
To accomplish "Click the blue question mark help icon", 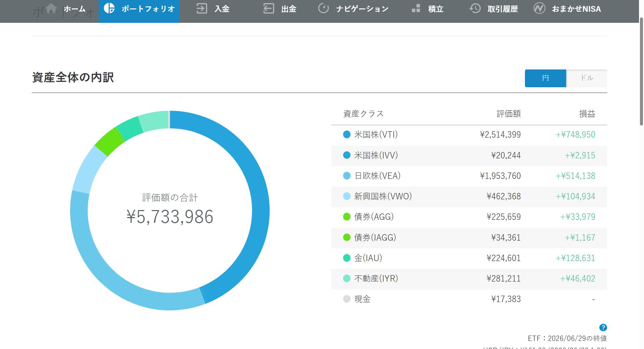I will click(x=603, y=328).
